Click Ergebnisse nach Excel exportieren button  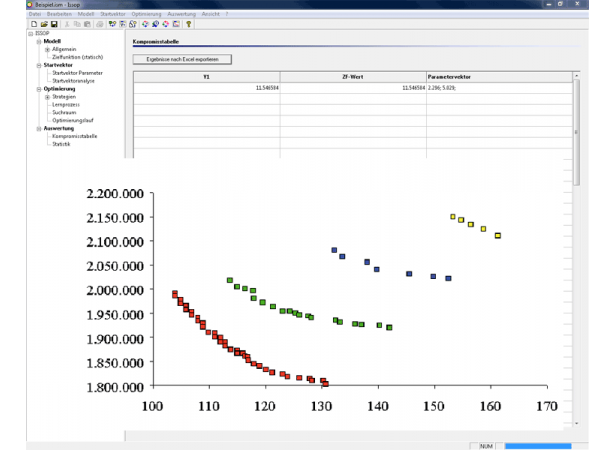(182, 59)
